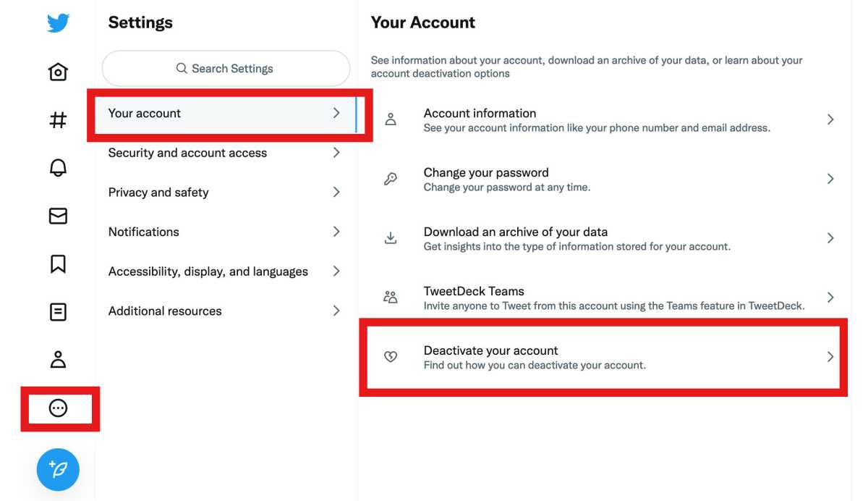The image size is (868, 501).
Task: Open Notifications bell icon in sidebar
Action: [x=58, y=168]
